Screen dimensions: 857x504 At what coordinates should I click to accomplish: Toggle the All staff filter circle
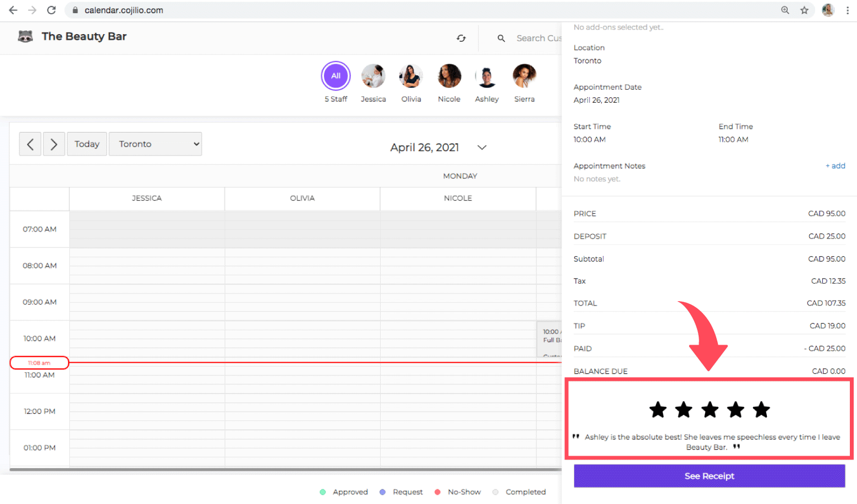click(x=336, y=76)
